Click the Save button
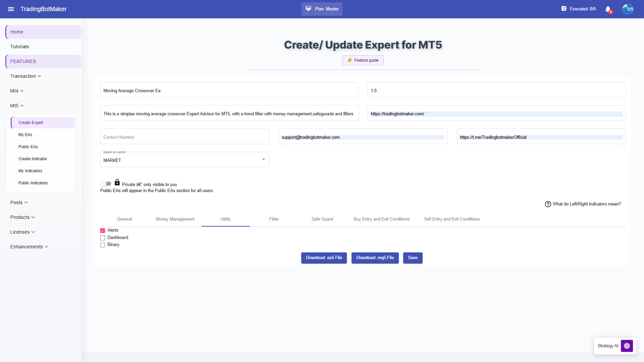This screenshot has height=362, width=644. tap(413, 258)
